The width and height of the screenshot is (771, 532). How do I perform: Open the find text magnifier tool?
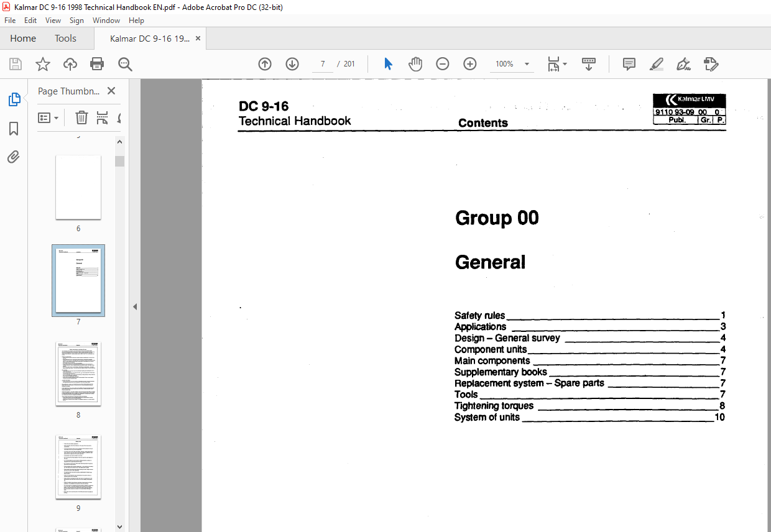click(x=125, y=64)
